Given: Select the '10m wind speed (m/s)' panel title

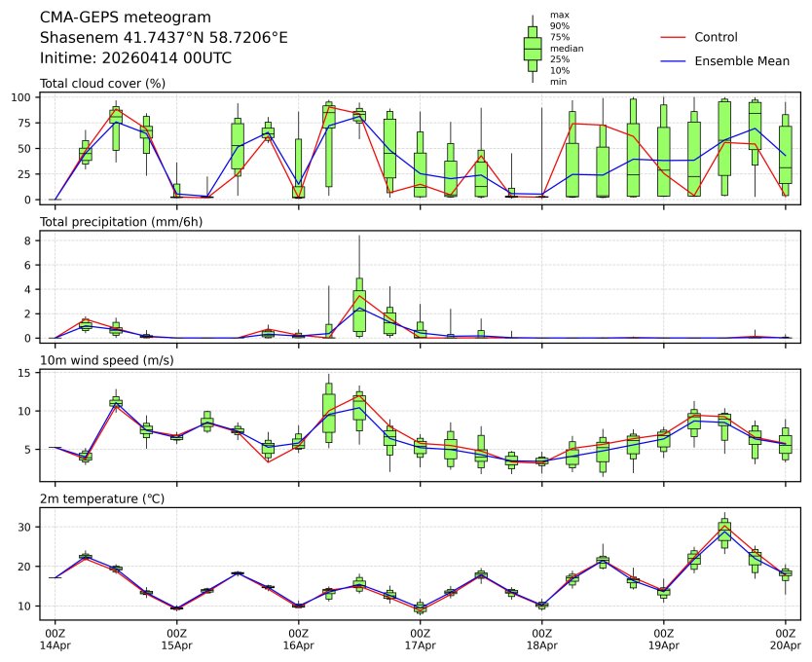Looking at the screenshot, I should point(102,360).
